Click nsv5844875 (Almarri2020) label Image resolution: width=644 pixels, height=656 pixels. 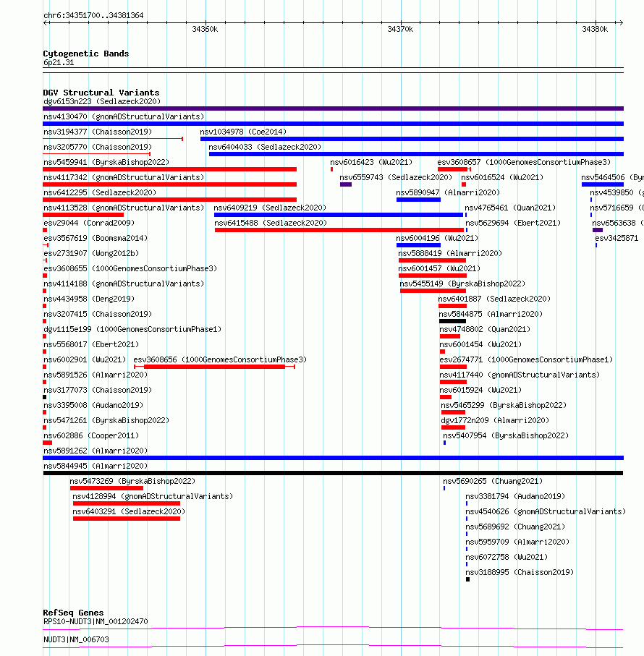point(491,314)
